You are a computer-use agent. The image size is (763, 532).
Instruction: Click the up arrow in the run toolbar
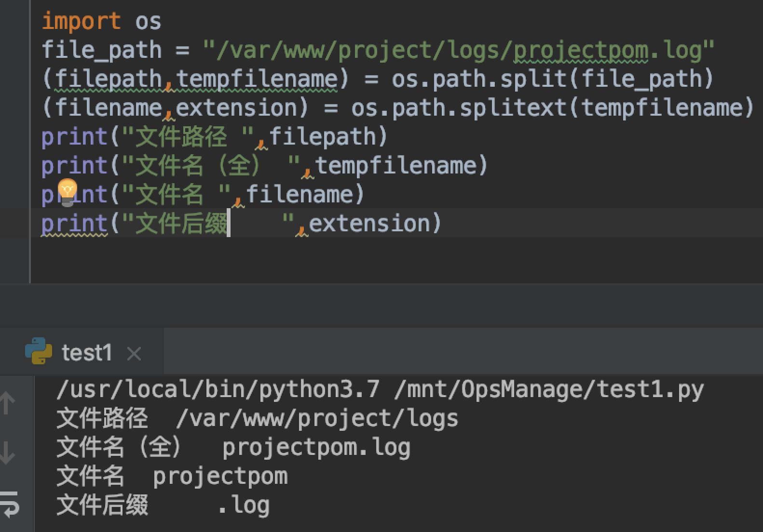tap(8, 403)
